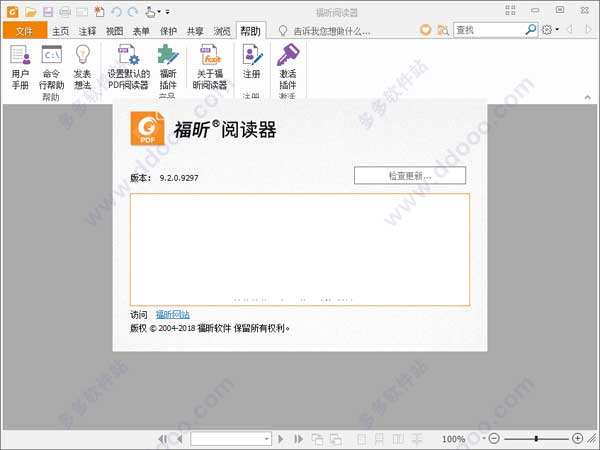Go to the first page button
Image resolution: width=600 pixels, height=450 pixels.
pyautogui.click(x=162, y=439)
